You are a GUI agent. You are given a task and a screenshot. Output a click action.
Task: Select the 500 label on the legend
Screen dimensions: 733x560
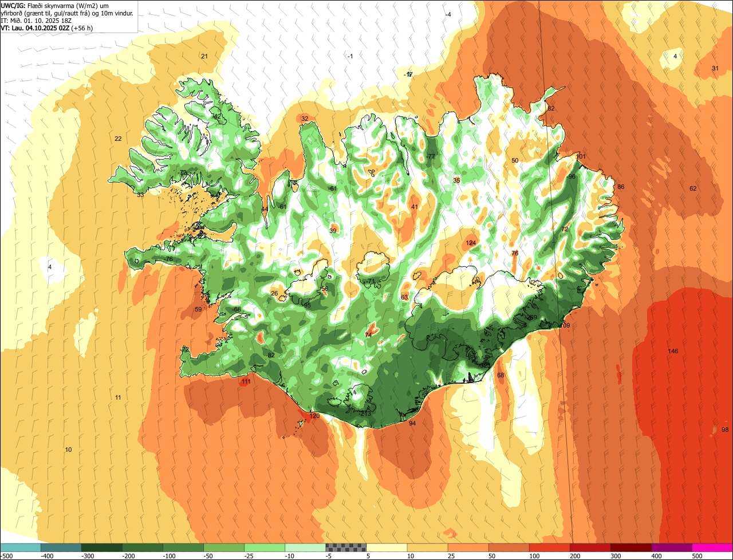(x=697, y=555)
